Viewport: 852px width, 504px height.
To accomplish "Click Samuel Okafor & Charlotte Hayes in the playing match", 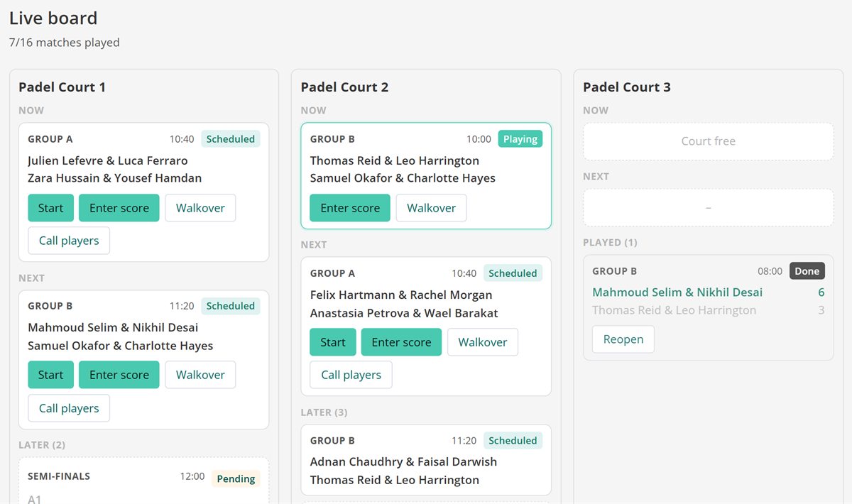I will pyautogui.click(x=403, y=178).
